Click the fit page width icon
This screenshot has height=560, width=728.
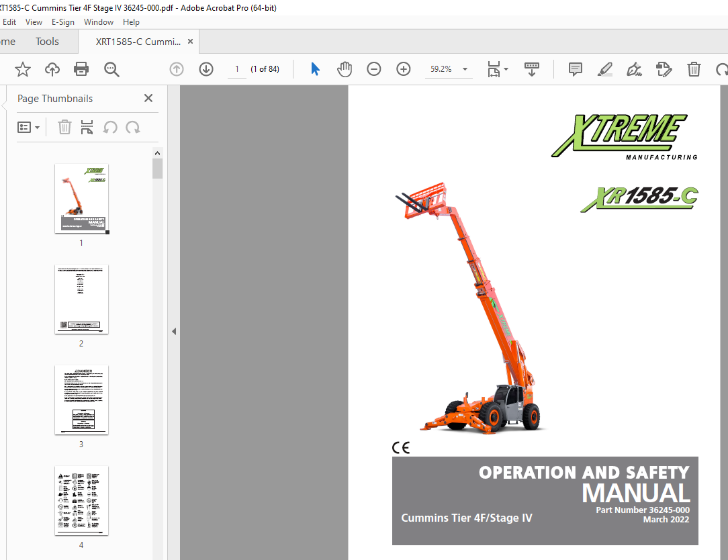click(x=494, y=69)
